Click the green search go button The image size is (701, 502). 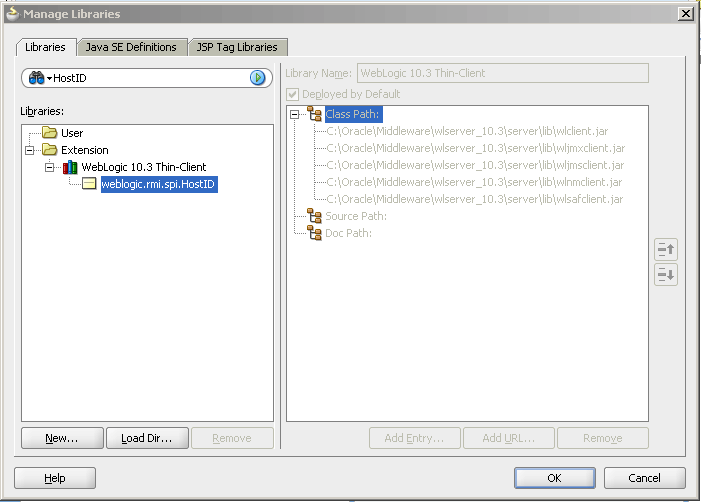[257, 78]
